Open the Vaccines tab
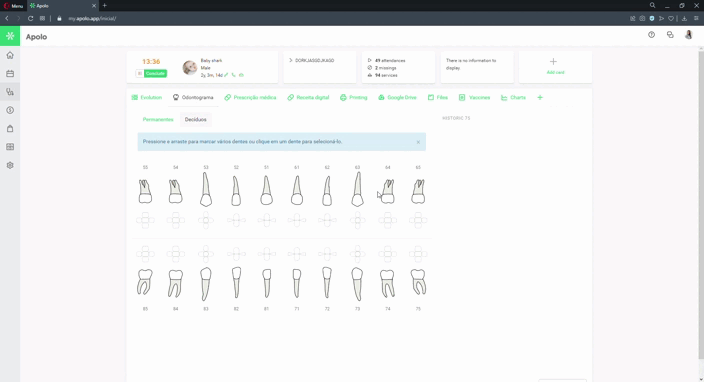704x382 pixels. coord(475,97)
